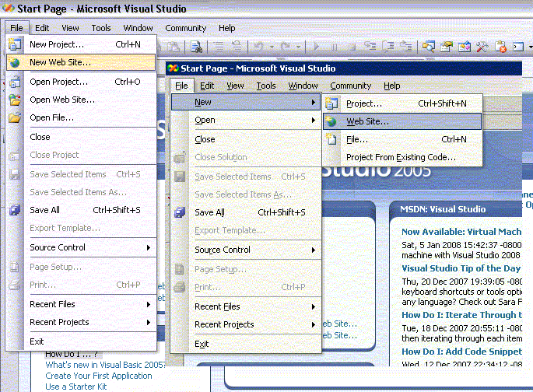Click the Undo arrow toolbar icon

(x=258, y=46)
